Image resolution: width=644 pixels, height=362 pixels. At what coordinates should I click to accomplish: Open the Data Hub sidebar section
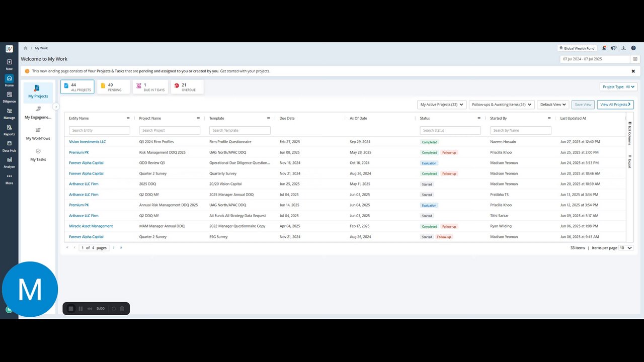[x=9, y=146]
